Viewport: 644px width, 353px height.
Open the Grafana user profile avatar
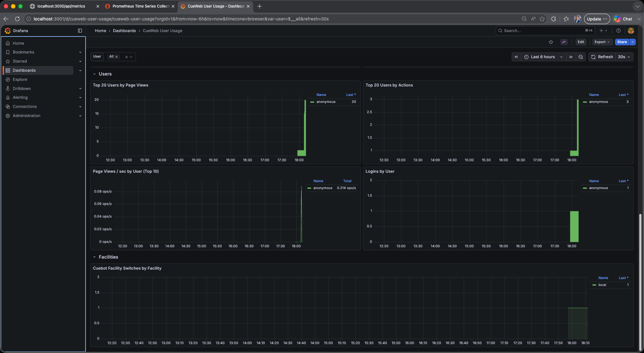631,31
